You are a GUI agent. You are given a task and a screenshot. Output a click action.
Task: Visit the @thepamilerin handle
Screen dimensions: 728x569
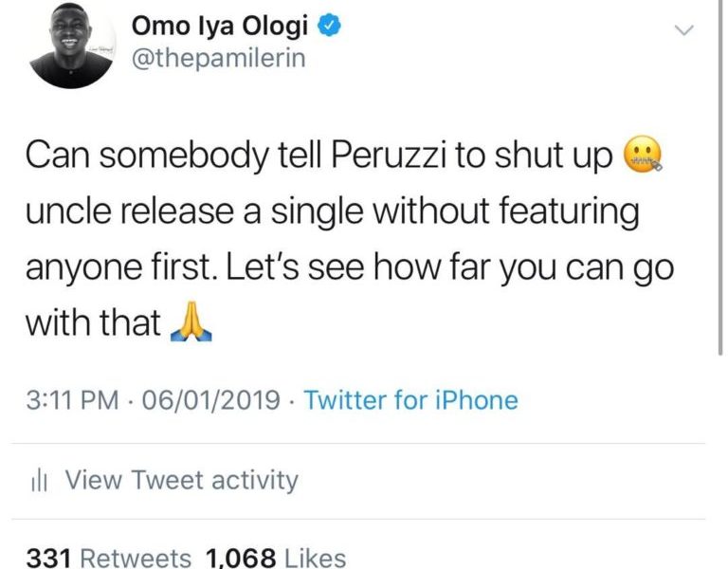221,59
